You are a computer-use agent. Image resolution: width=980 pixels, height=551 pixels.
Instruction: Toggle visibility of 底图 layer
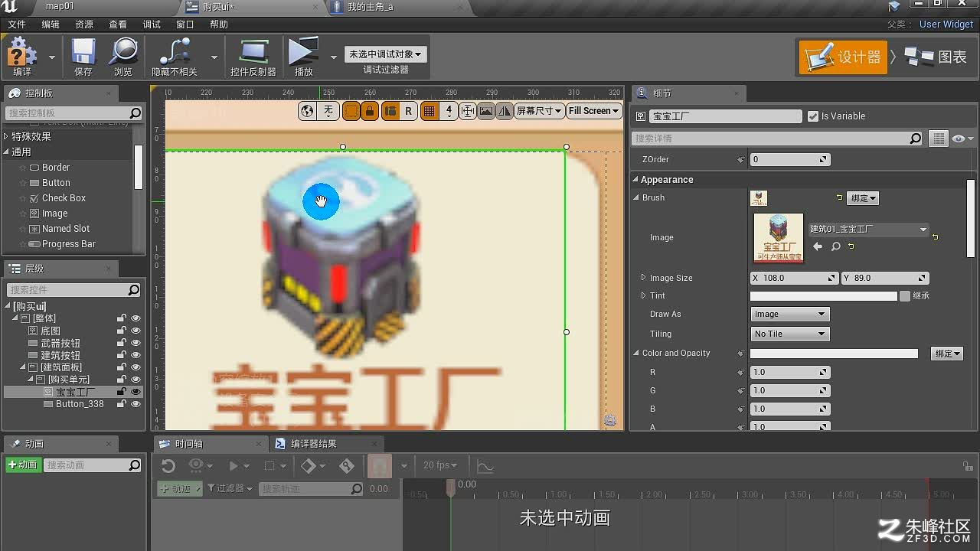point(136,331)
